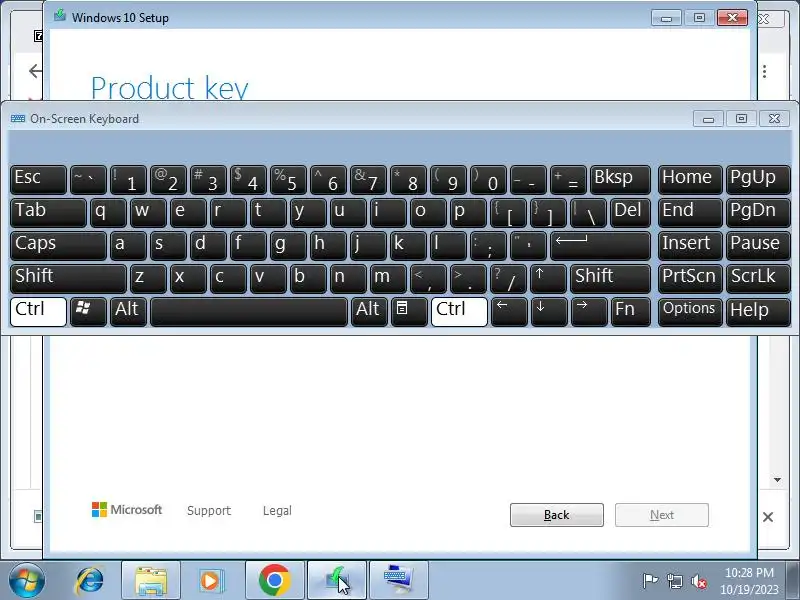Viewport: 800px width, 600px height.
Task: Launch Internet Explorer from the taskbar
Action: [90, 581]
